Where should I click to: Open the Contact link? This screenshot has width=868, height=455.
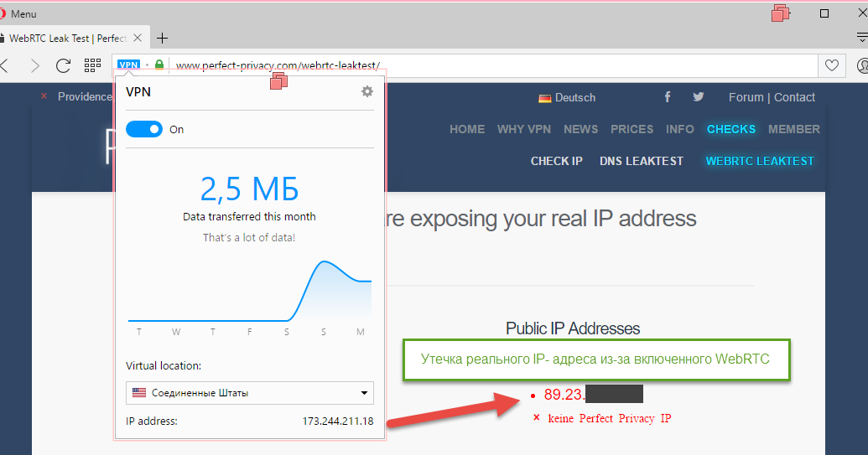794,97
